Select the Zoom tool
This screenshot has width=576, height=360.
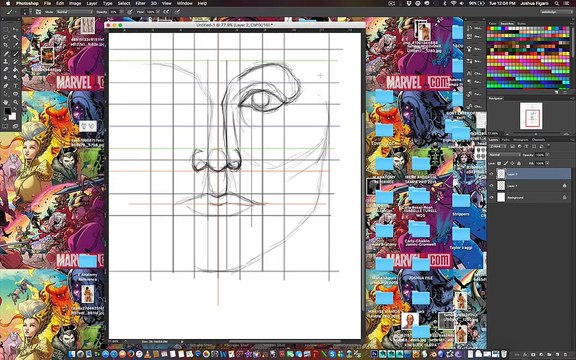click(15, 102)
